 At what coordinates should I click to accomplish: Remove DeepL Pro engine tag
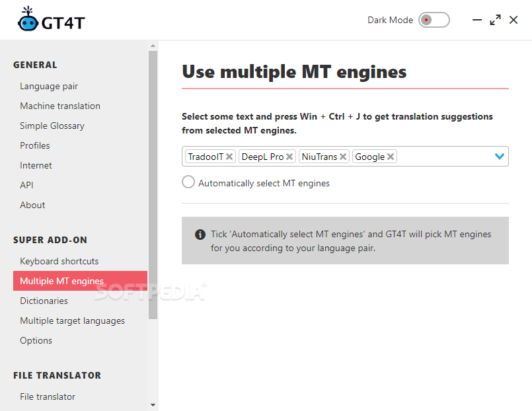point(289,157)
